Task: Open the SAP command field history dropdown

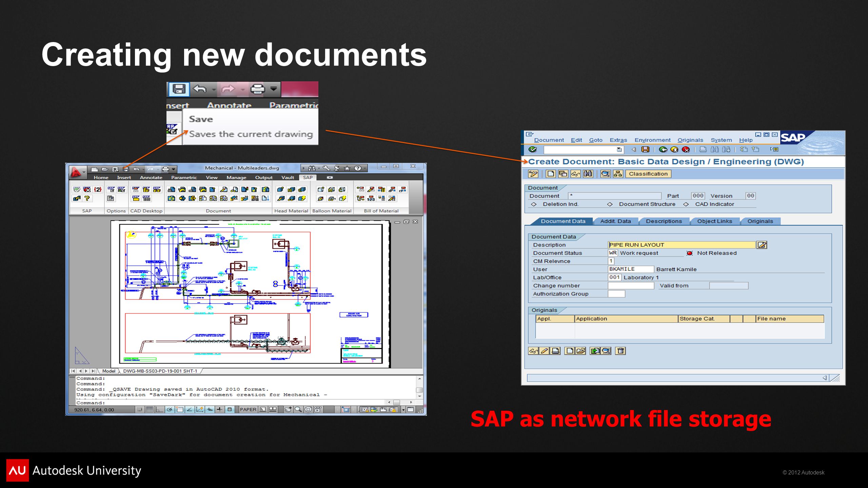Action: coord(619,149)
